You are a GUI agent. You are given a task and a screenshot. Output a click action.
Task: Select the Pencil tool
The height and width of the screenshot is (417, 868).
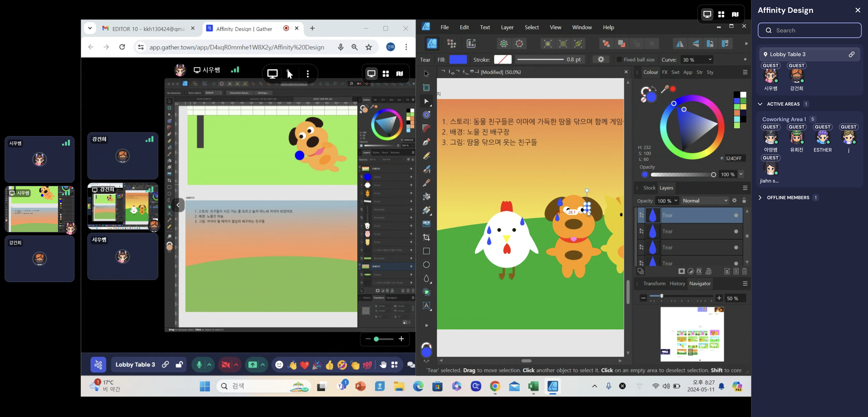[x=426, y=156]
